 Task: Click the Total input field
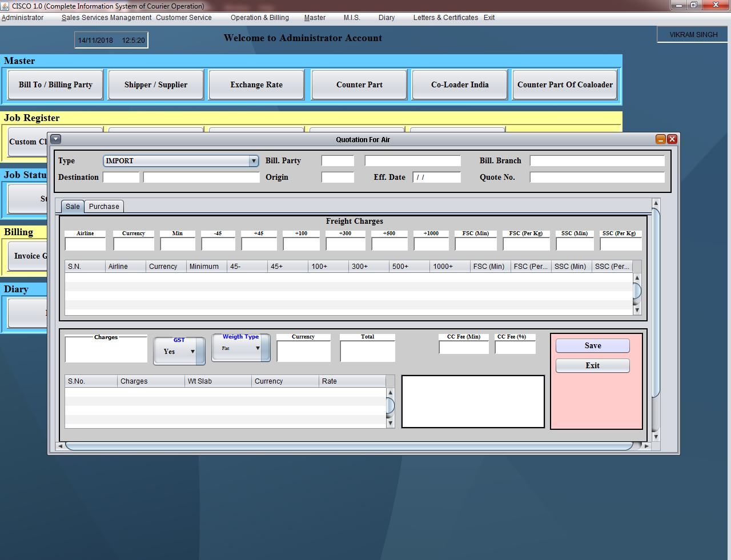(368, 351)
